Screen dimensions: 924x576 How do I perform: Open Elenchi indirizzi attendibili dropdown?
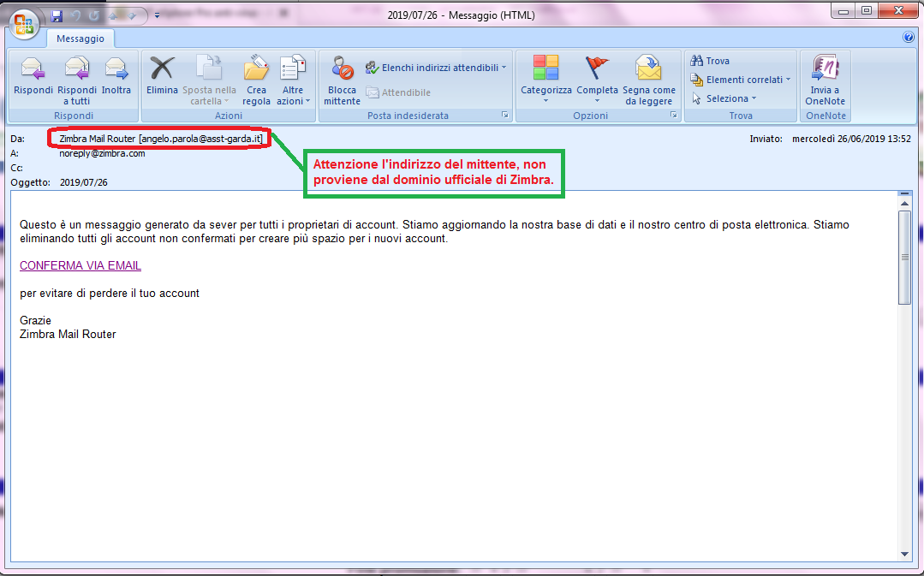tap(436, 68)
